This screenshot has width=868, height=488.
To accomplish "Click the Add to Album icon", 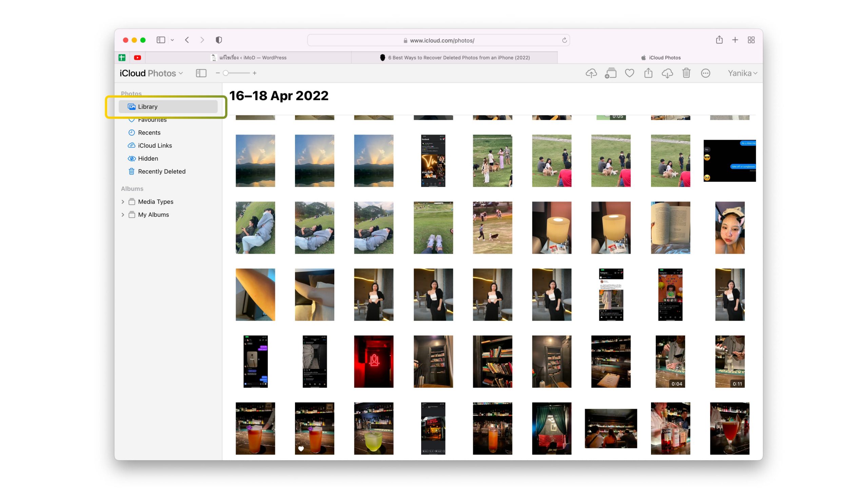I will click(x=610, y=73).
